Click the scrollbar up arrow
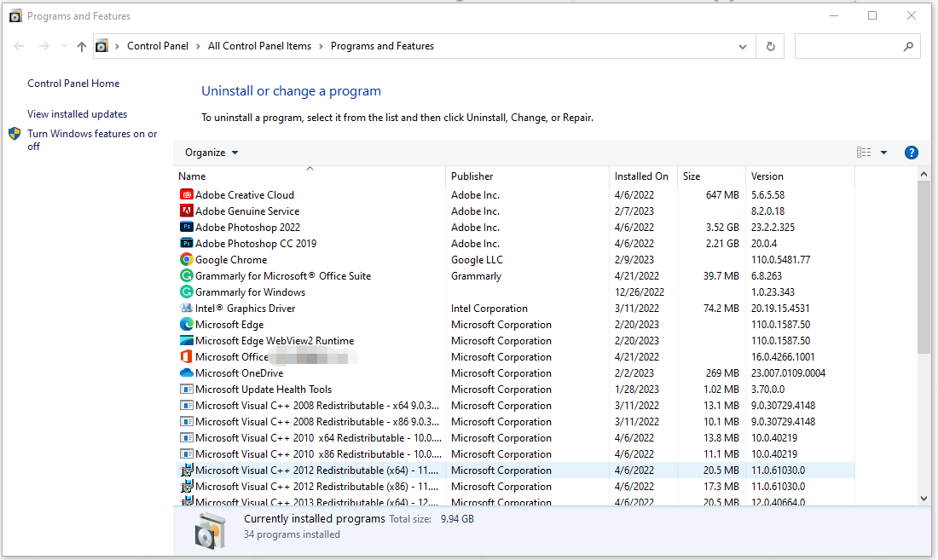This screenshot has width=938, height=560. coord(924,174)
